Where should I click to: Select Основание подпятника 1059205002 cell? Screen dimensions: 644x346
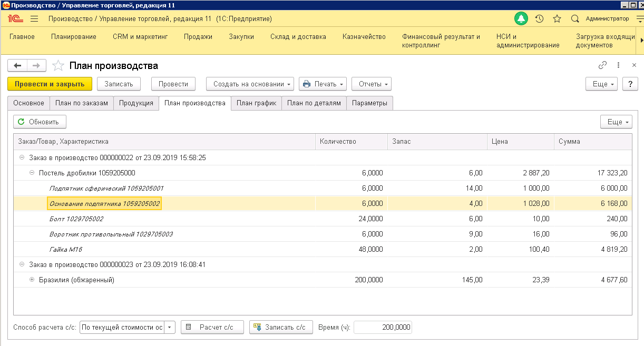coord(104,203)
